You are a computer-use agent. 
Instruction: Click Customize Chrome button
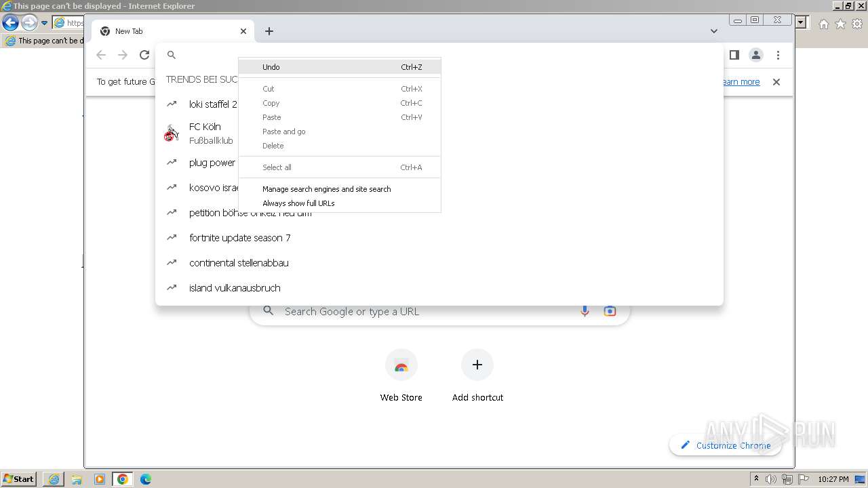pos(725,445)
